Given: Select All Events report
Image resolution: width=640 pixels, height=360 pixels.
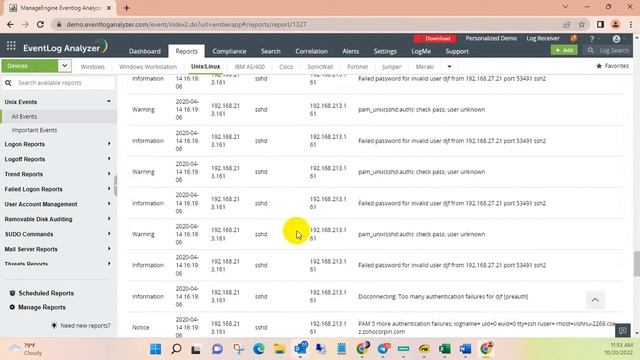Looking at the screenshot, I should coord(58,116).
